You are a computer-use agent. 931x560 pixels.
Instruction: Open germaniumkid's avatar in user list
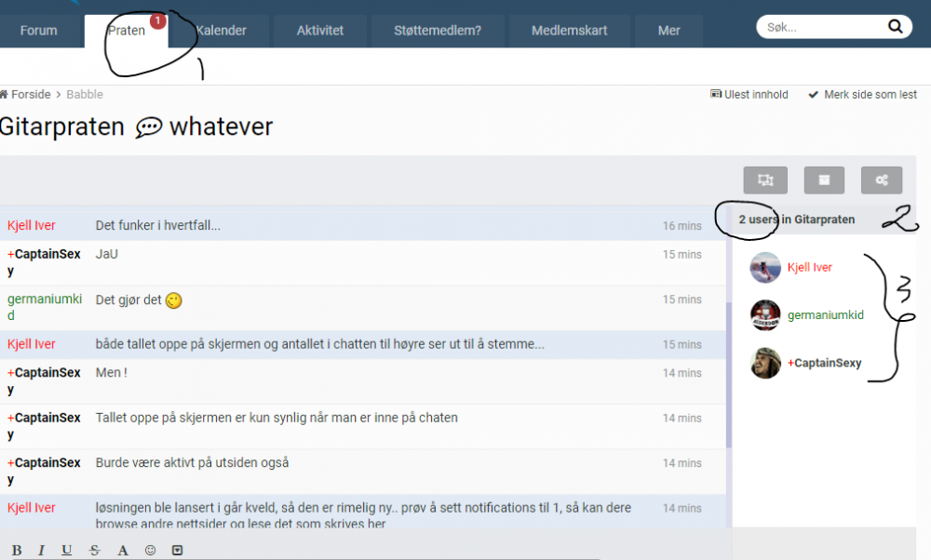(x=765, y=315)
